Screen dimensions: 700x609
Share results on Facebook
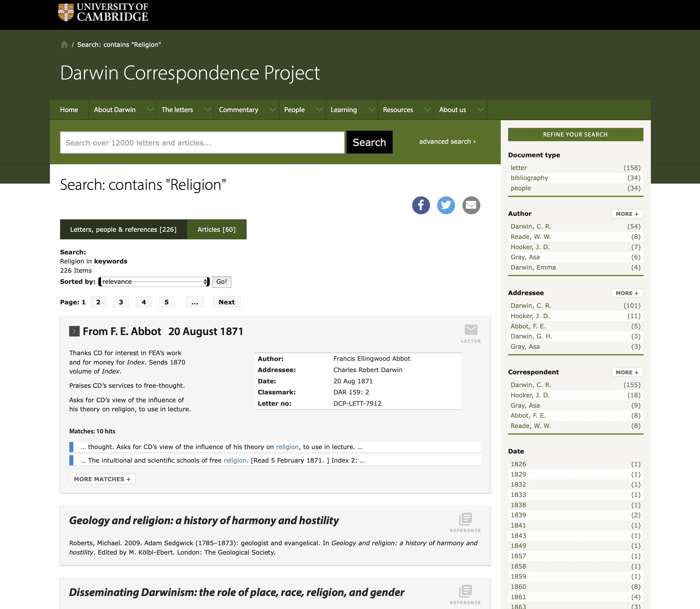(x=421, y=205)
